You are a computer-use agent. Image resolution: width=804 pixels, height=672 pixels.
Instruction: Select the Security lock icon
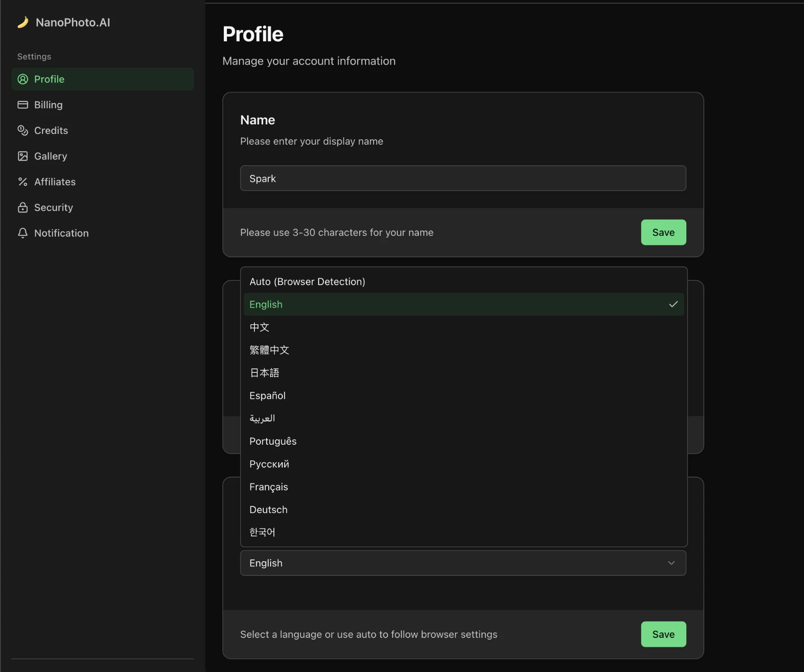pos(23,207)
